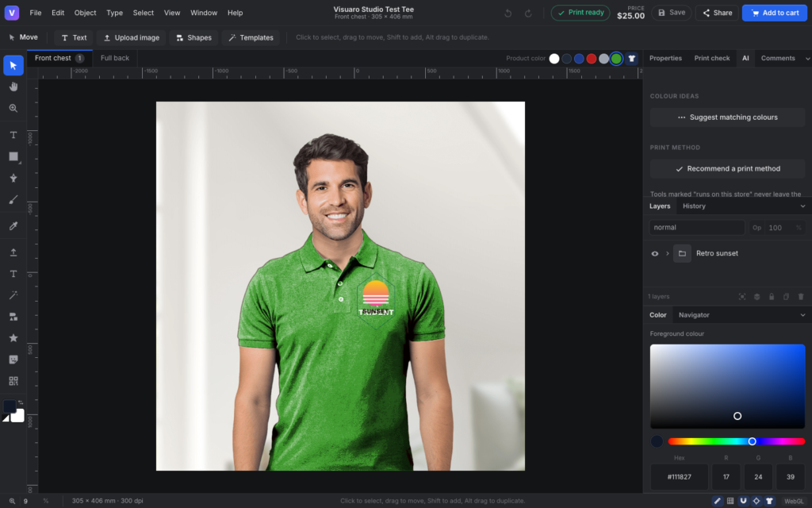The image size is (812, 508).
Task: Select the Zoom magnifier tool in left toolbar
Action: pyautogui.click(x=13, y=108)
